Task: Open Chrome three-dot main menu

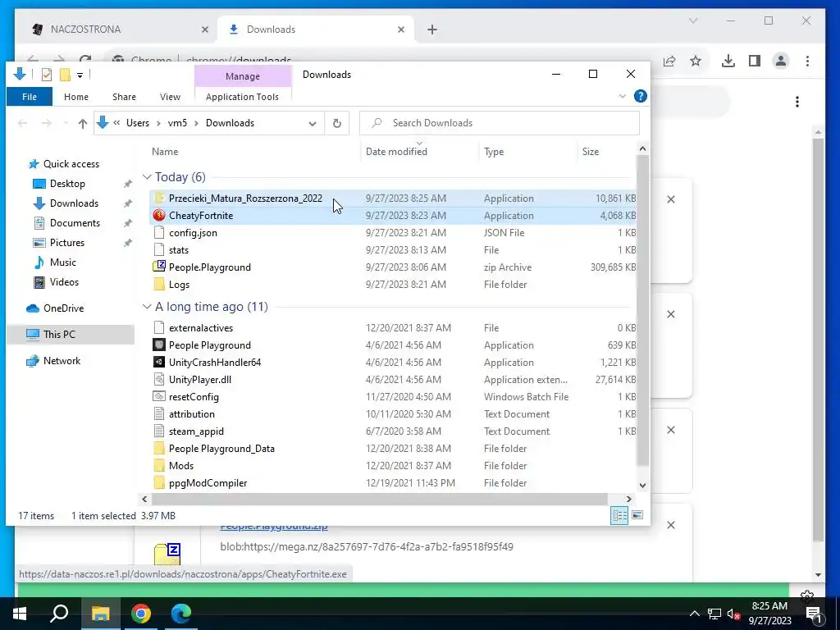Action: click(807, 61)
